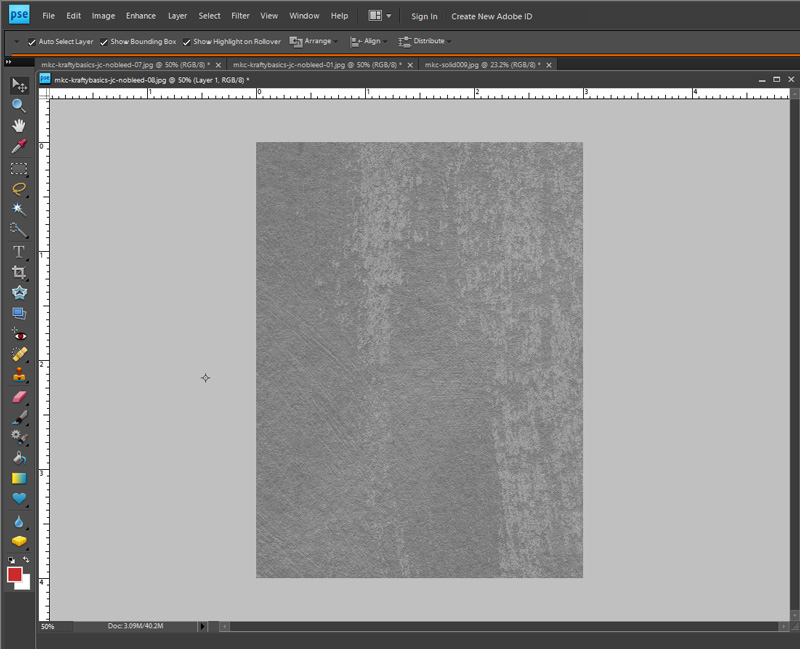Close the nobleed-07.jpg tab
Viewport: 800px width, 649px height.
click(218, 65)
